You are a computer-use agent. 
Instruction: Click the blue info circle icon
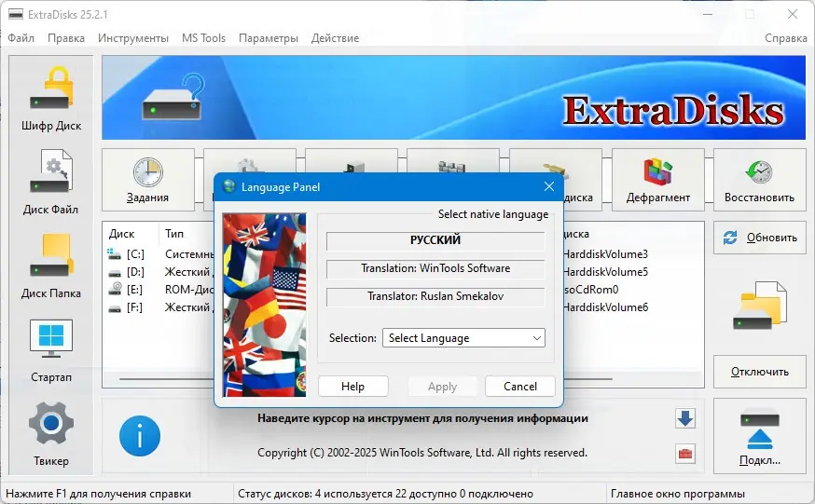pos(140,436)
